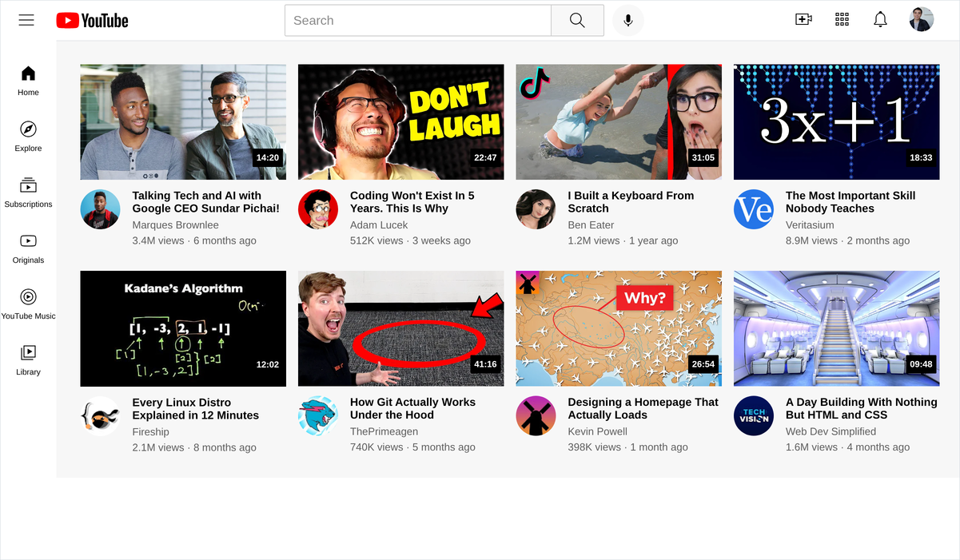Open the DON'T LAUGH video thumbnail
The image size is (960, 560).
click(x=401, y=122)
